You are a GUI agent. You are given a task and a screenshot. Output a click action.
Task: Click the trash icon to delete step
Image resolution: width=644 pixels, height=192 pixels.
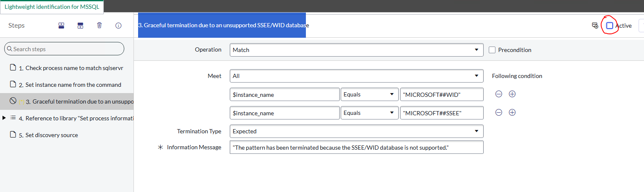click(x=99, y=25)
